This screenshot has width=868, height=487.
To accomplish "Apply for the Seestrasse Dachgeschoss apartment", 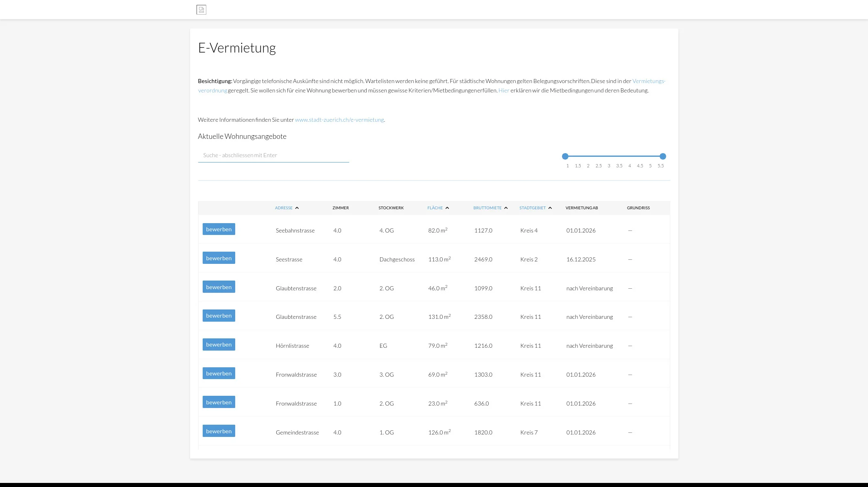I will 219,258.
